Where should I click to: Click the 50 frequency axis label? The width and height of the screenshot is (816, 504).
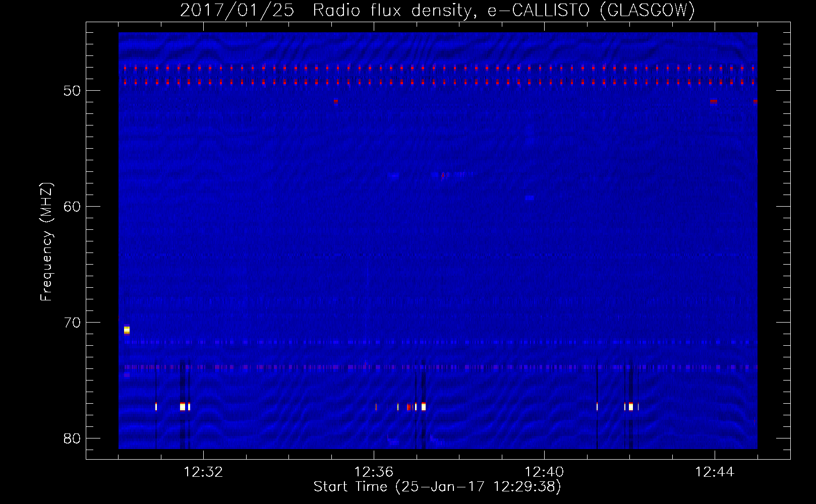73,91
